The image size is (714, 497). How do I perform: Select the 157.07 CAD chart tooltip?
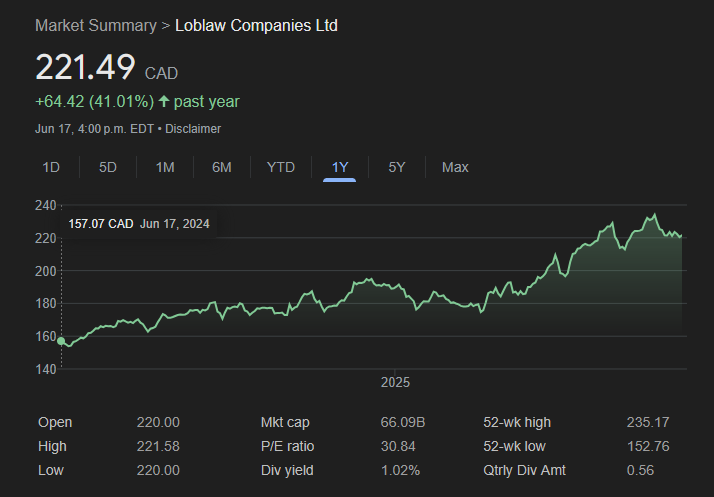[139, 224]
